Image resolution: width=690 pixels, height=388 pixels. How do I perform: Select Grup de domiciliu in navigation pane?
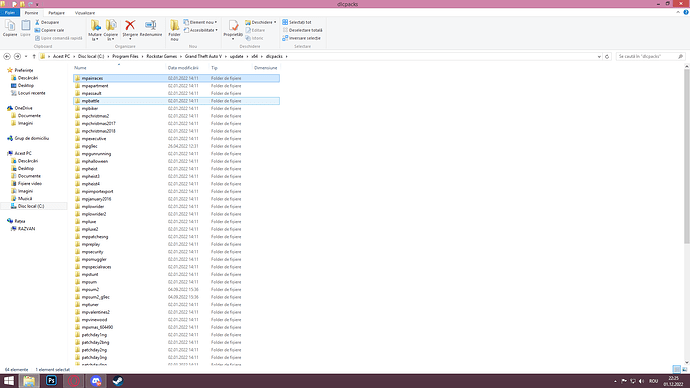click(32, 138)
